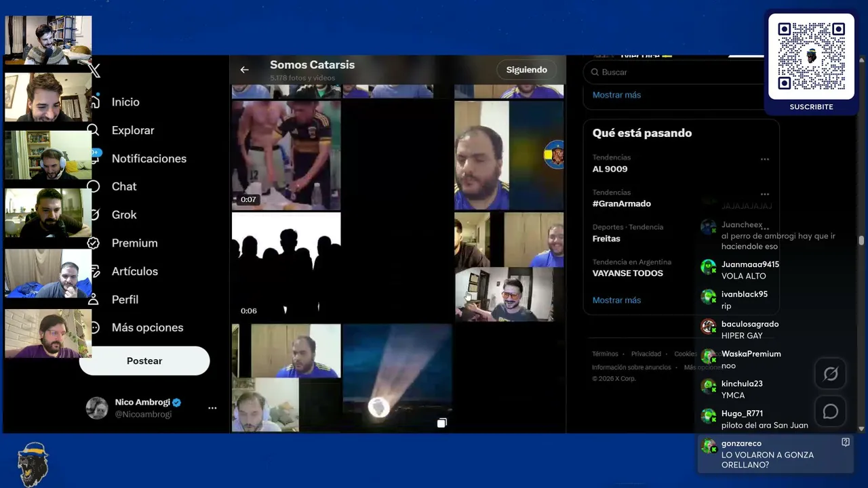Image resolution: width=868 pixels, height=488 pixels.
Task: Select username WaskaPremium in chat
Action: 751,354
